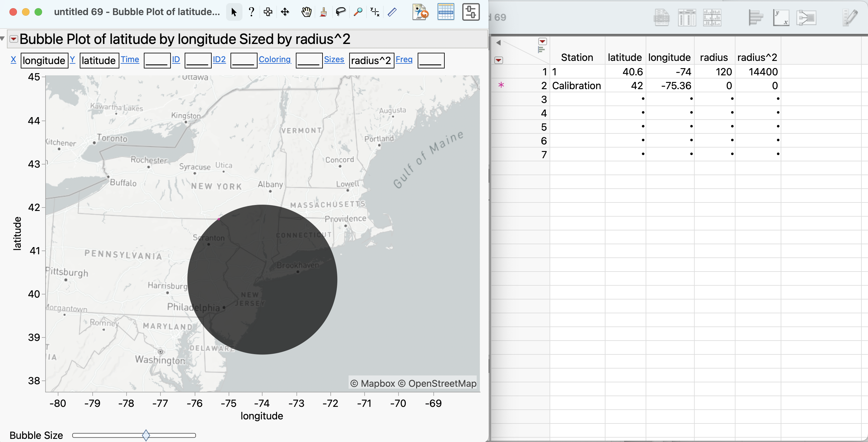The height and width of the screenshot is (442, 868).
Task: Open the columns panel red triangle menu
Action: pos(543,41)
